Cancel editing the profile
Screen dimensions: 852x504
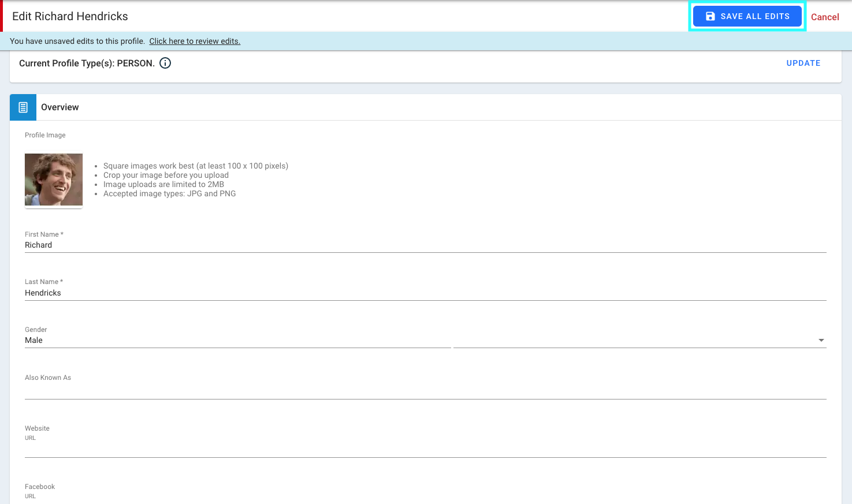(x=825, y=17)
